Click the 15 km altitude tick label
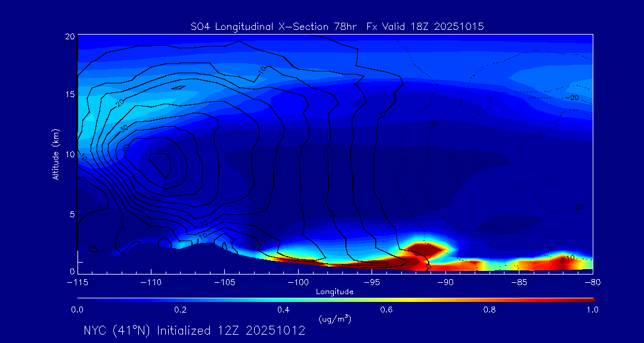Screen dimensions: 644x343 [69, 95]
